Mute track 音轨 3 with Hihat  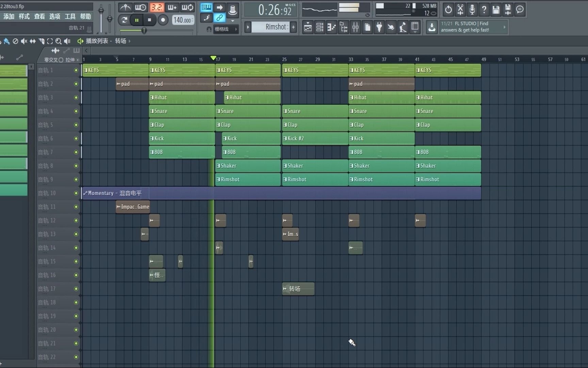coord(76,97)
